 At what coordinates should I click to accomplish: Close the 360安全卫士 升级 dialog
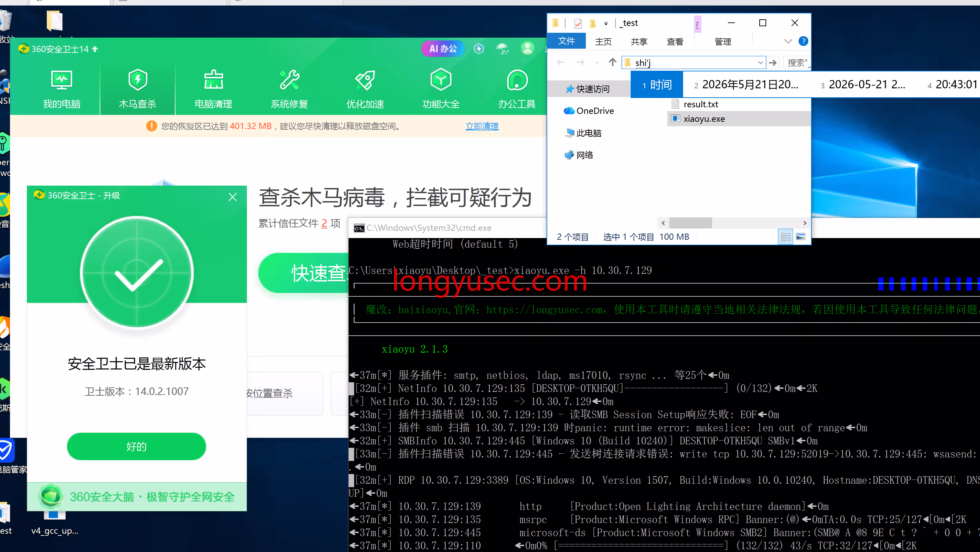pyautogui.click(x=232, y=197)
